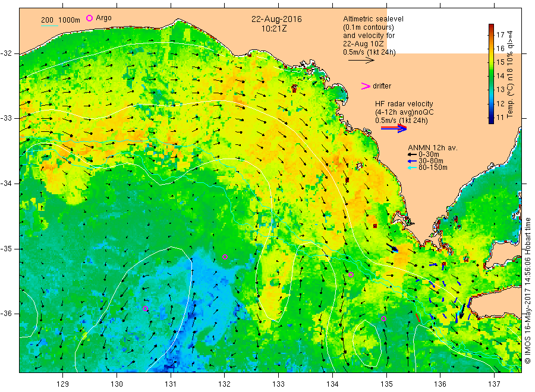Select the Argo float marker near 135E 36S
Screen dimensions: 535x392
383,319
